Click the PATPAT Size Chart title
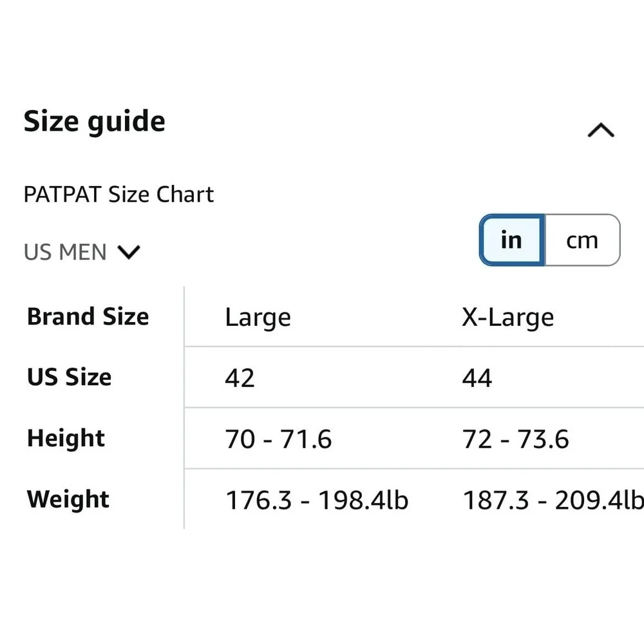This screenshot has width=644, height=644. [x=118, y=194]
